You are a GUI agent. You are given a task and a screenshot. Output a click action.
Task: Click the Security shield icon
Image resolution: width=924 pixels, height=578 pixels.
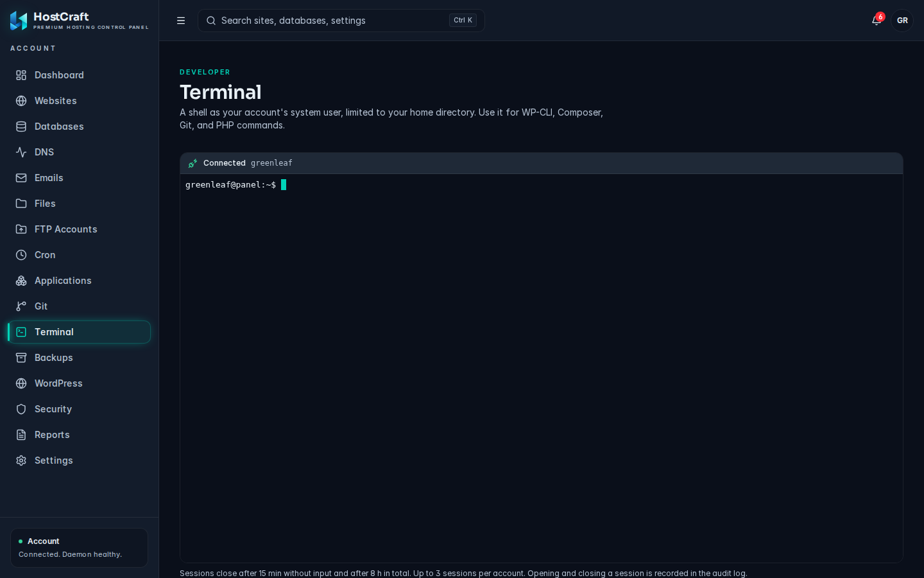(21, 409)
